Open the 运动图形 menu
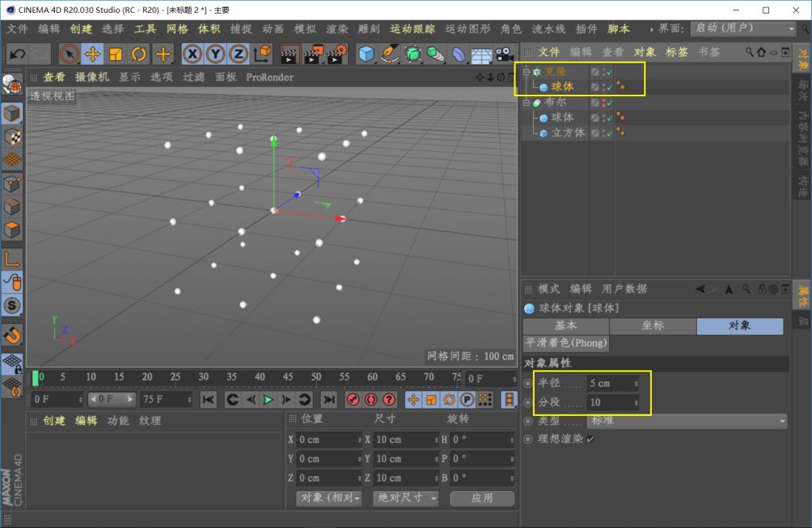Viewport: 812px width, 528px height. click(x=467, y=29)
